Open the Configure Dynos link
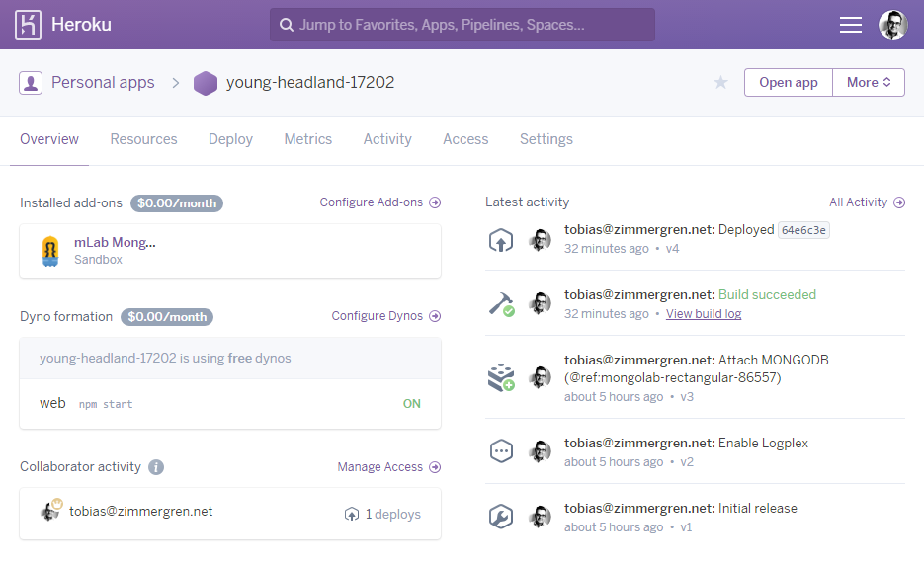The image size is (924, 566). click(x=378, y=316)
